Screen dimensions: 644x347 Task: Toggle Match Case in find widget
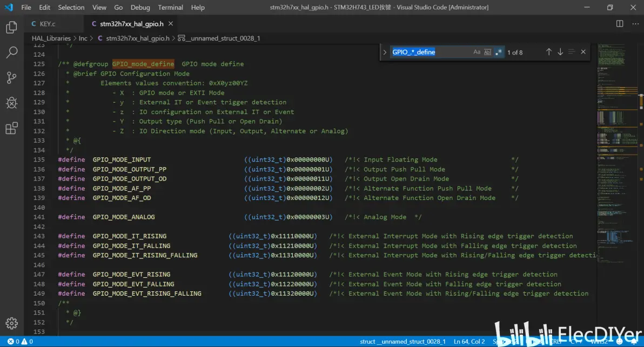pos(477,52)
